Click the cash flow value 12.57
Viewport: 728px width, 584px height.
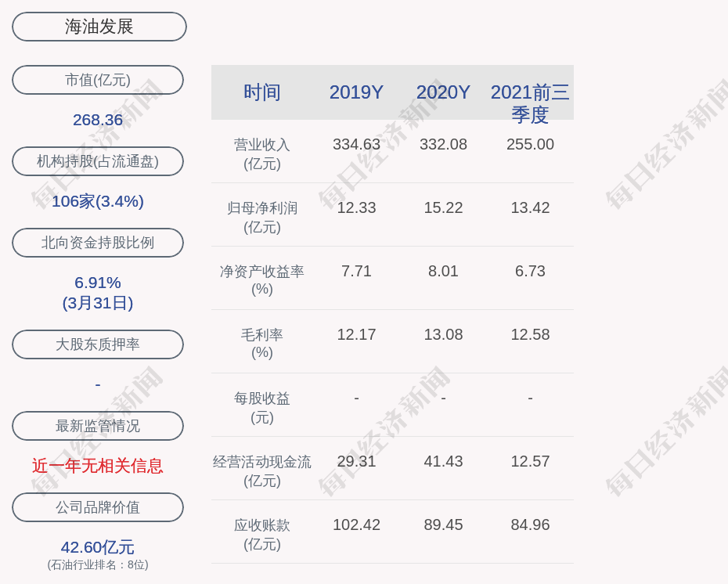pyautogui.click(x=530, y=461)
